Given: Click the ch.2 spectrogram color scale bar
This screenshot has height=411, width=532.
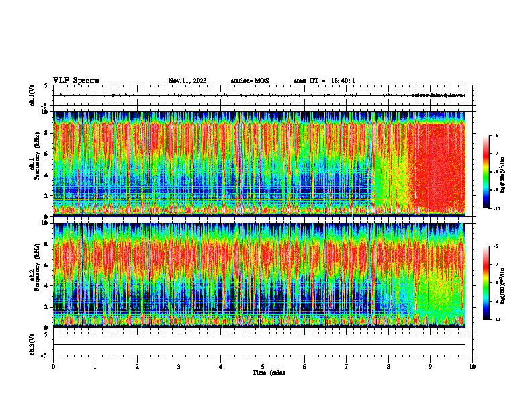Looking at the screenshot, I should 486,283.
